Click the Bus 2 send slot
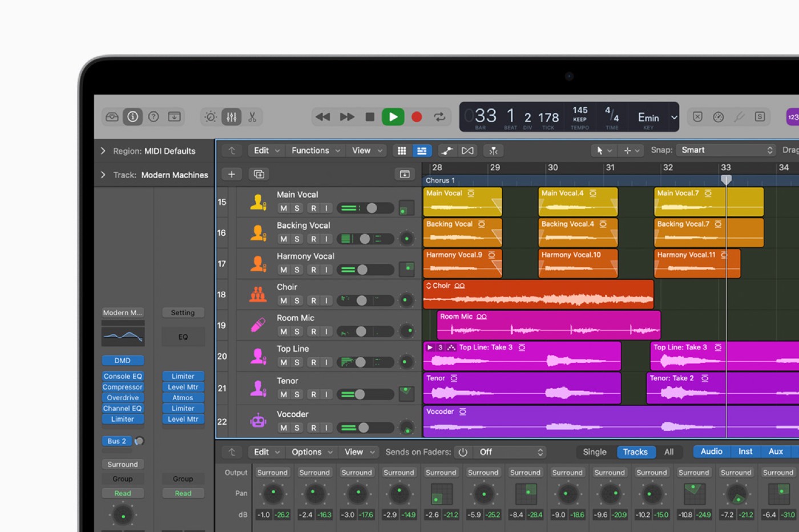The height and width of the screenshot is (532, 799). pos(117,441)
